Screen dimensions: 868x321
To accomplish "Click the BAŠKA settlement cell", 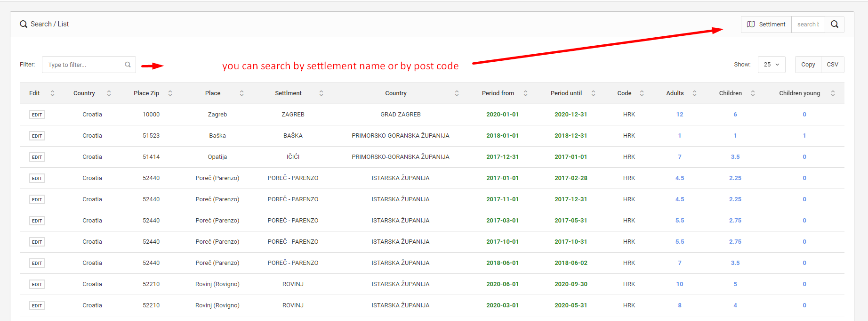I will click(293, 136).
